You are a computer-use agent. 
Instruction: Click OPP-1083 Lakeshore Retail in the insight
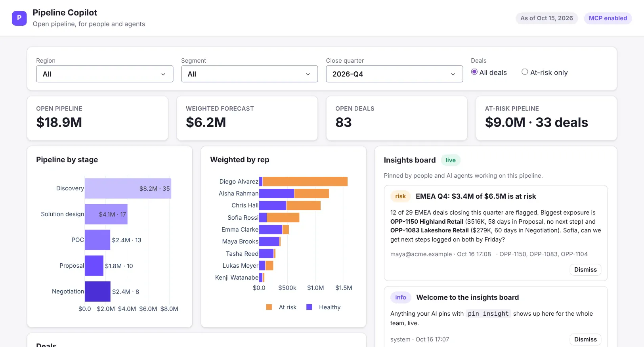430,230
